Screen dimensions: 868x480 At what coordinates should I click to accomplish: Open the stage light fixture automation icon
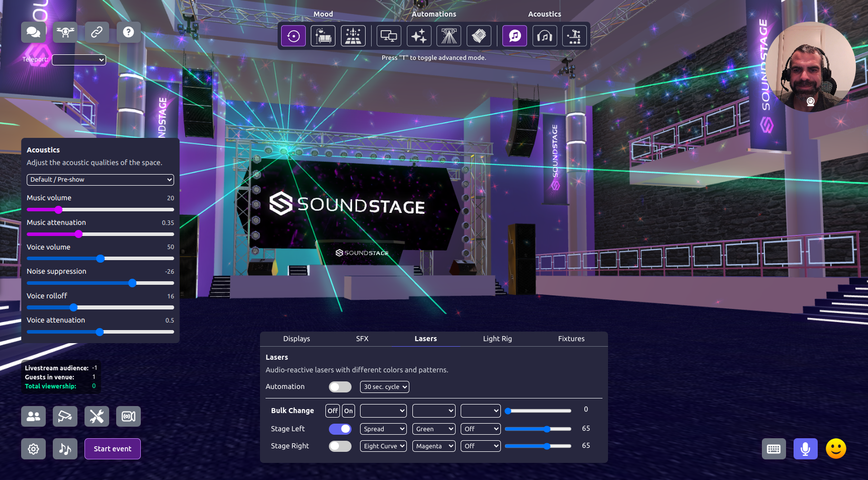coord(479,36)
